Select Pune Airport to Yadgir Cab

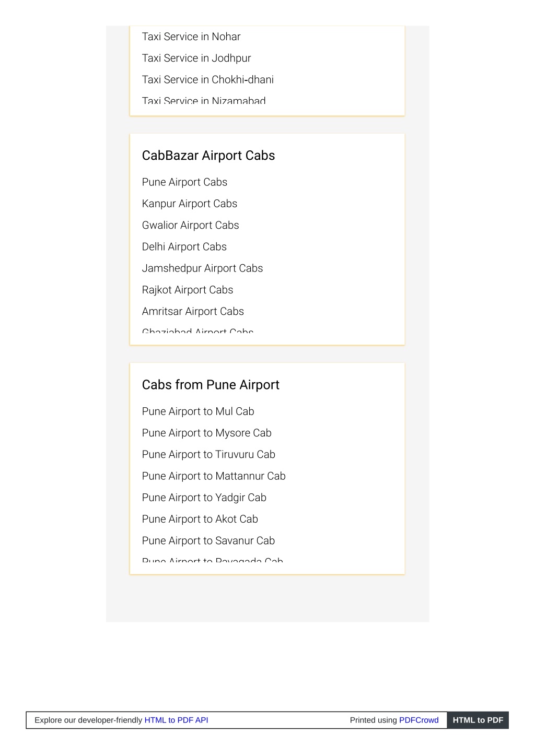point(204,498)
